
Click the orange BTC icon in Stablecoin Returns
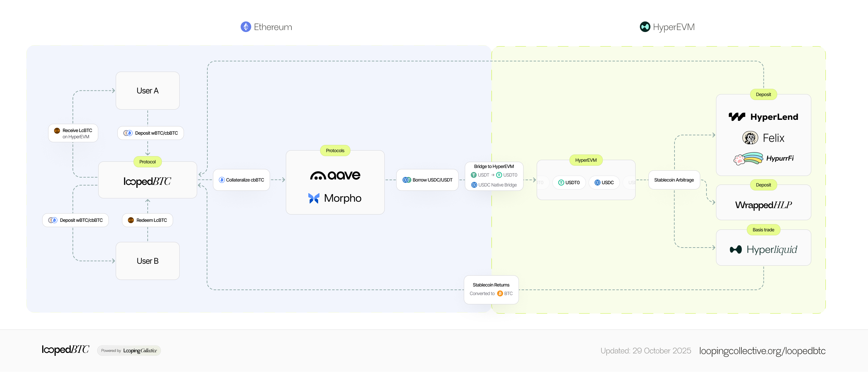[500, 294]
